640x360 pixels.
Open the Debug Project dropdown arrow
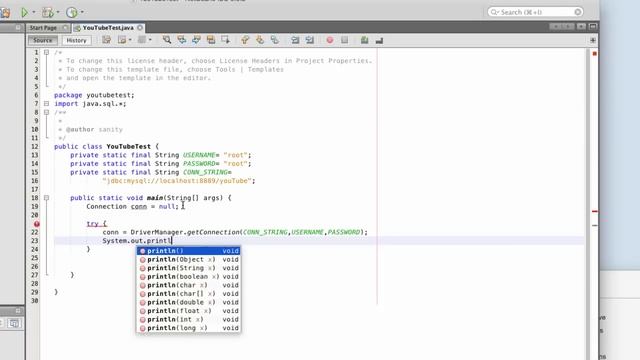coord(58,12)
